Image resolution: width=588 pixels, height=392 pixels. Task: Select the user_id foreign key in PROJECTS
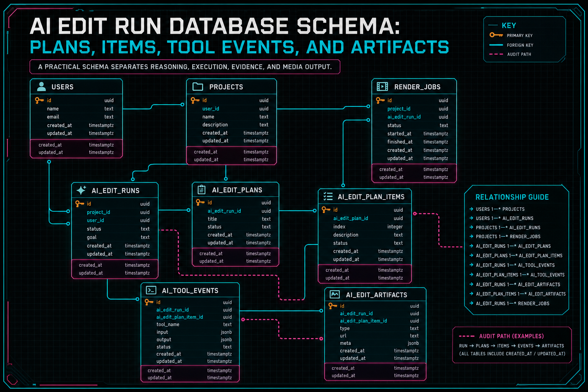(x=211, y=109)
